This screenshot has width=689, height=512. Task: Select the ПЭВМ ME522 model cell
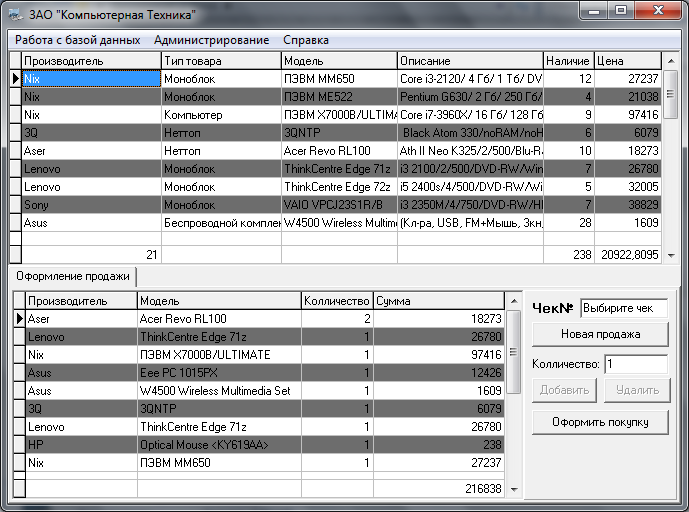[339, 97]
